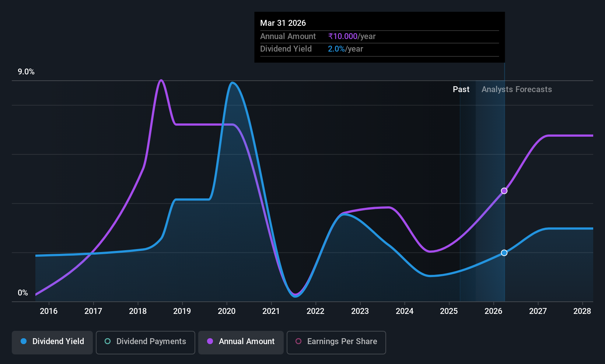
Task: Select the purple data point marker on chart
Action: (x=504, y=191)
